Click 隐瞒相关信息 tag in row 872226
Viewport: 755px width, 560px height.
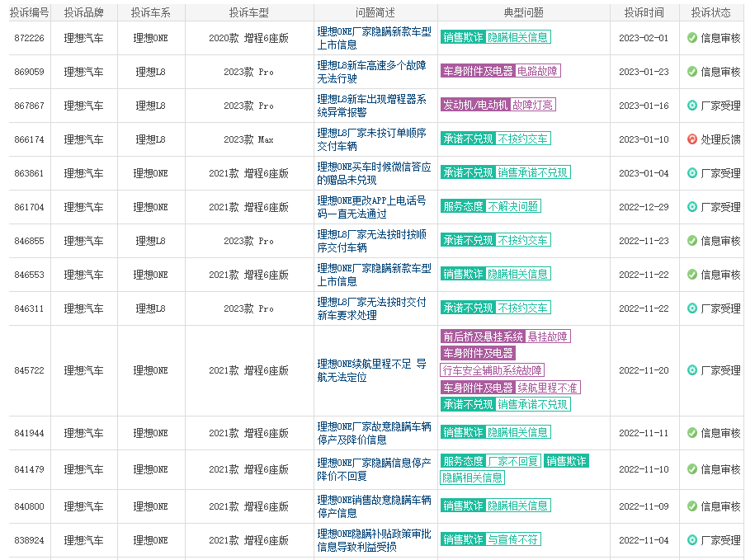point(517,38)
